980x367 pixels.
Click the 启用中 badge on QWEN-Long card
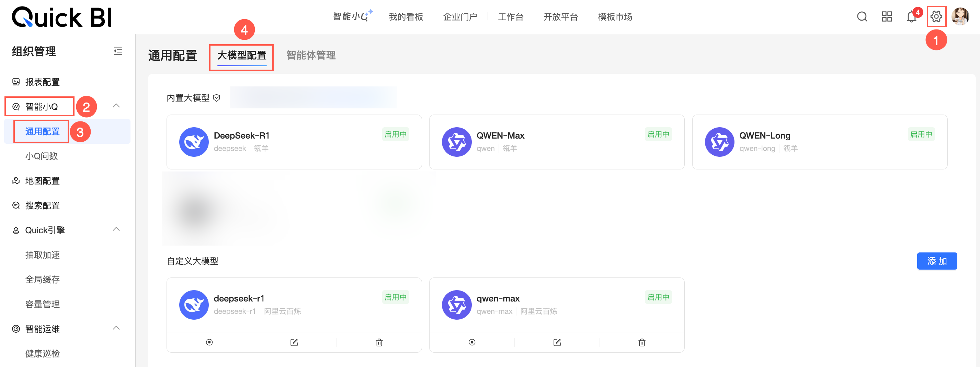tap(921, 134)
